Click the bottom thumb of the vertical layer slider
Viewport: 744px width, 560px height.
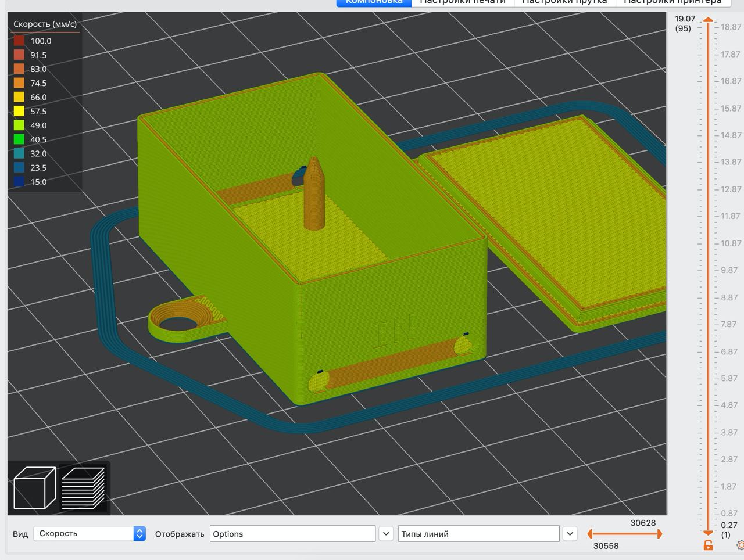[708, 532]
